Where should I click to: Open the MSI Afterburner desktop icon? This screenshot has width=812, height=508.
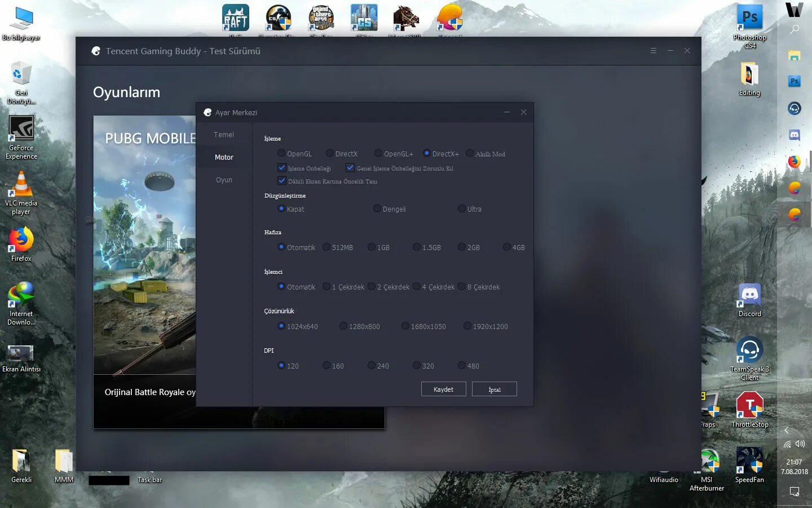coord(707,470)
